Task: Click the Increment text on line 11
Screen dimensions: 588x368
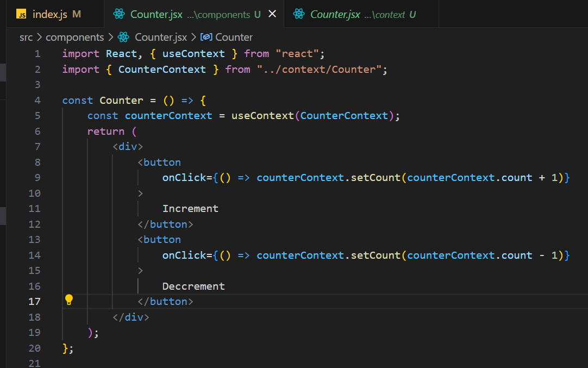Action: point(191,209)
